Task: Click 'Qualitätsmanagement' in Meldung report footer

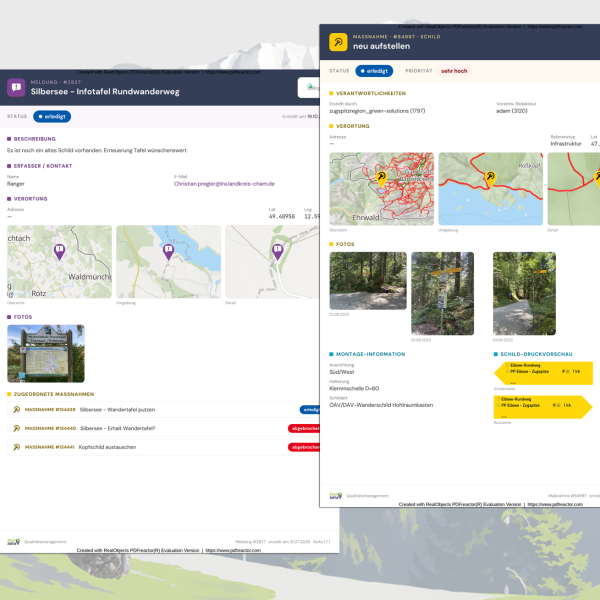Action: pyautogui.click(x=45, y=542)
